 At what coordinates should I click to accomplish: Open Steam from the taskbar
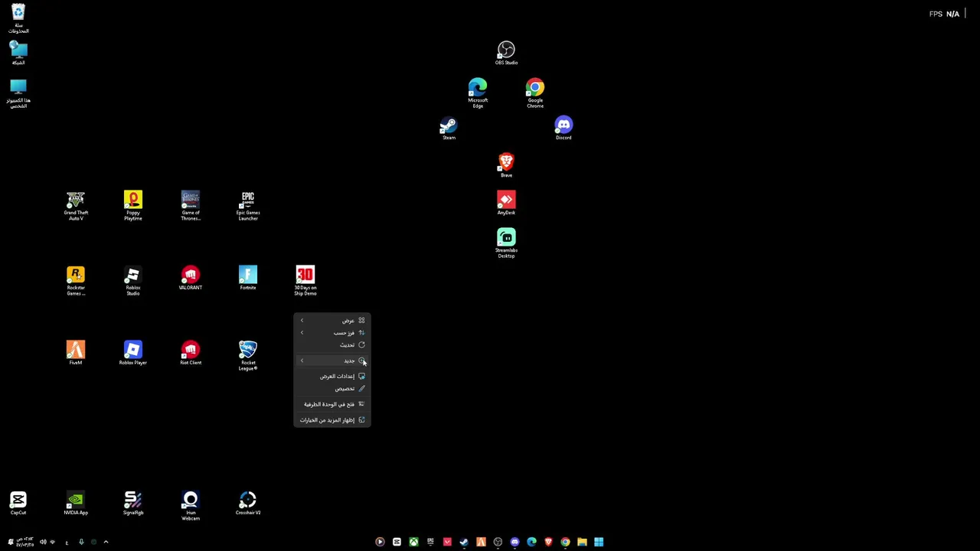click(x=464, y=542)
